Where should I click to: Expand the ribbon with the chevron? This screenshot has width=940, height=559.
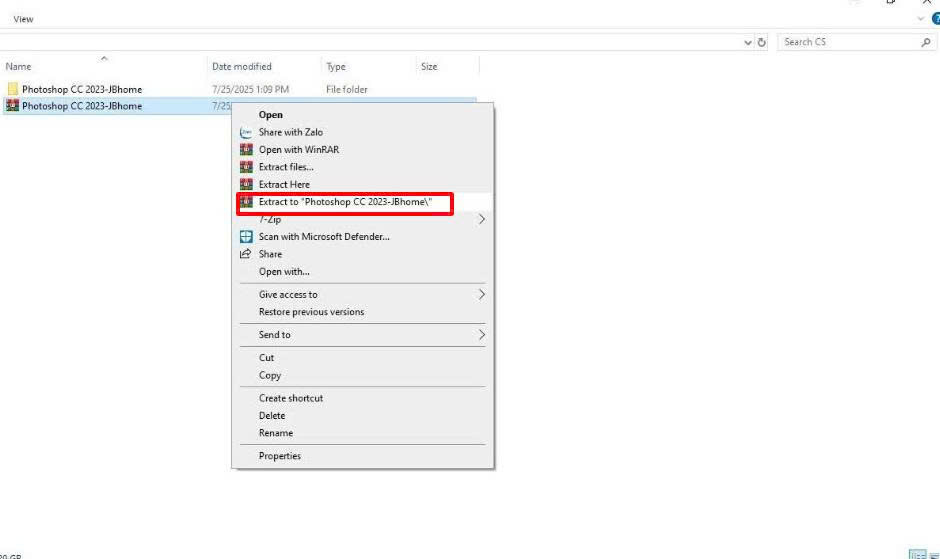[921, 19]
